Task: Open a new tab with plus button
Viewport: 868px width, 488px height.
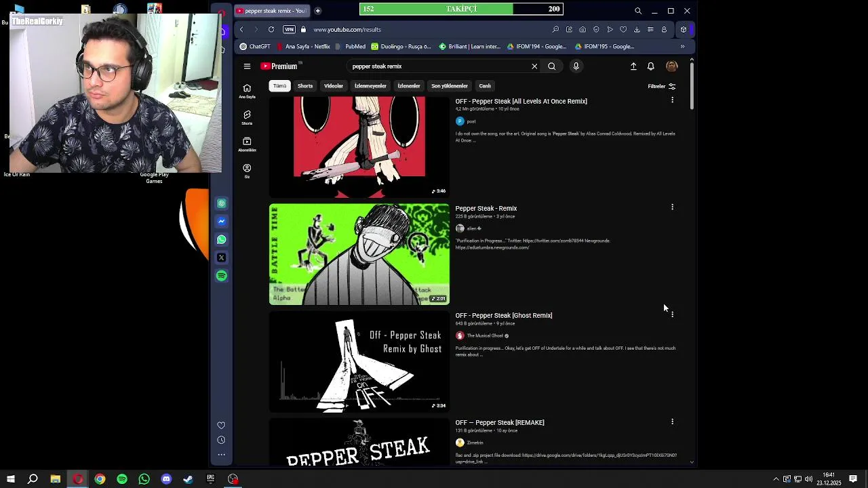Action: (317, 11)
